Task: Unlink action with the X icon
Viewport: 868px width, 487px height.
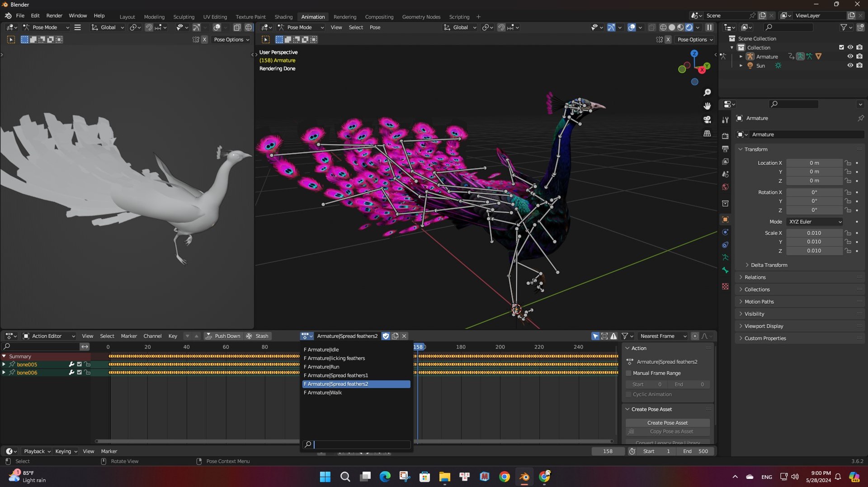Action: 404,336
